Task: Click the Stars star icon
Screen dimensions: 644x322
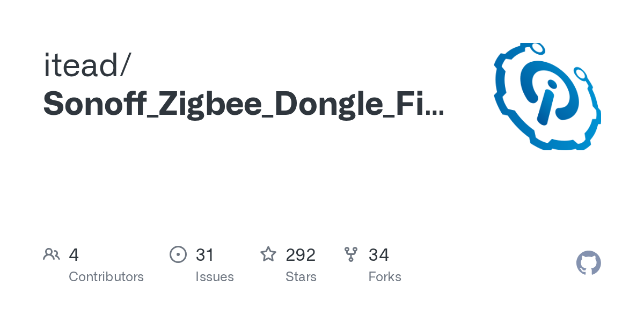Action: [x=268, y=254]
